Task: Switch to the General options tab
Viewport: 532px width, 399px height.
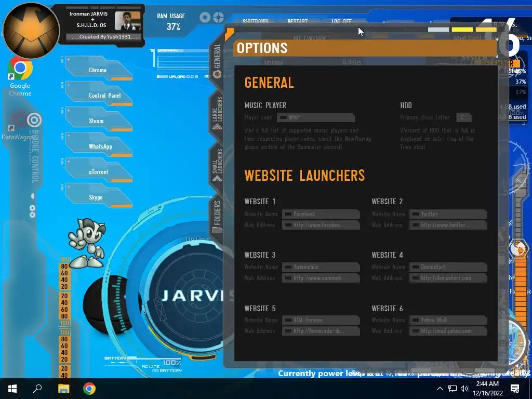Action: [x=217, y=61]
